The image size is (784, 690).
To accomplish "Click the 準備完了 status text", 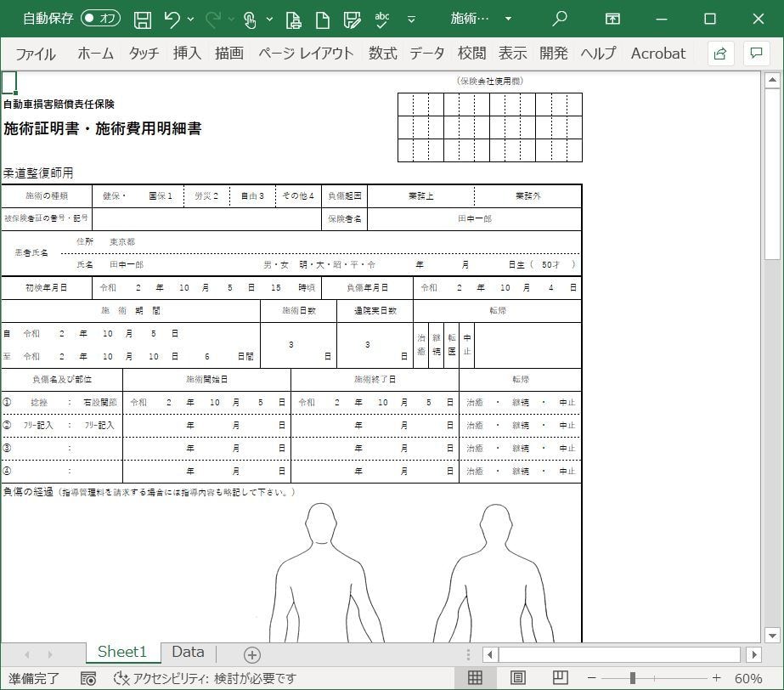I will (34, 678).
